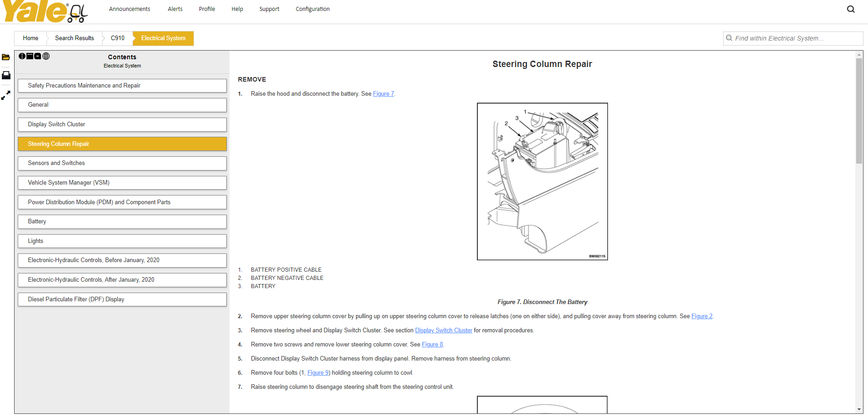The height and width of the screenshot is (418, 868).
Task: Open the Help menu
Action: [237, 9]
